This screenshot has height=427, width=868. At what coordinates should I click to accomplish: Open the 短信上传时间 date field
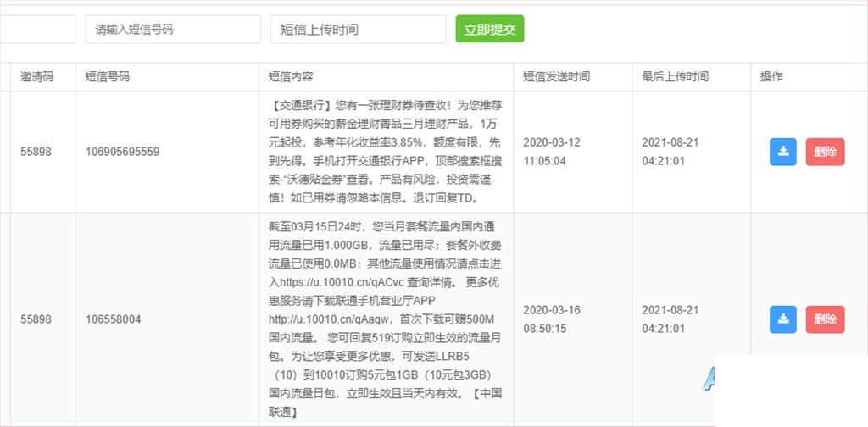click(359, 30)
